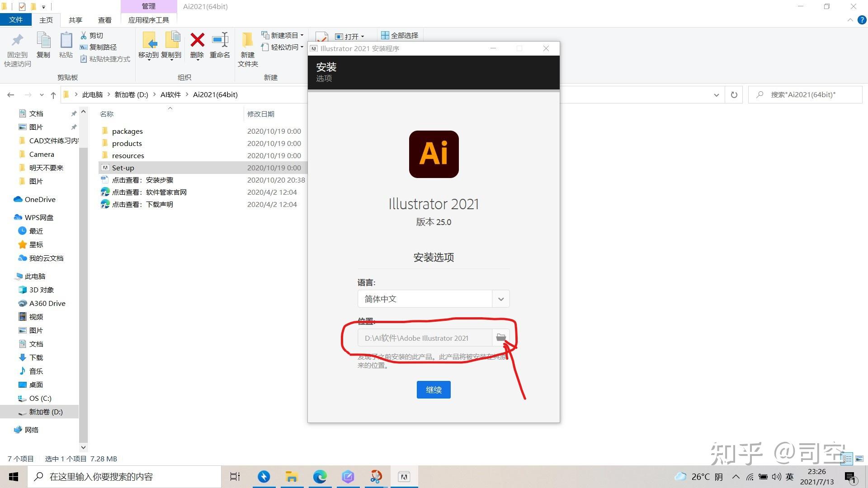The height and width of the screenshot is (488, 868).
Task: Expand the language selection dropdown
Action: [500, 299]
